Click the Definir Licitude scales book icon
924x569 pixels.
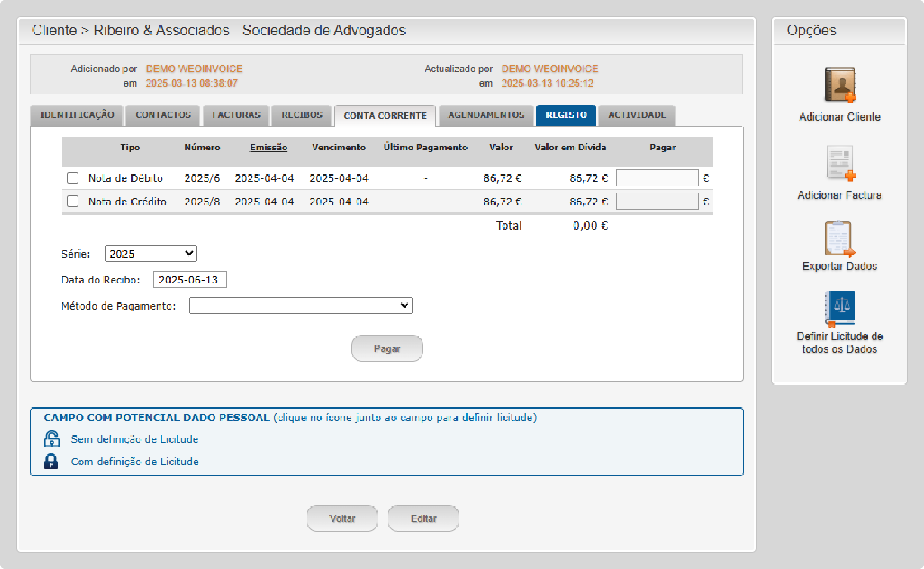840,308
